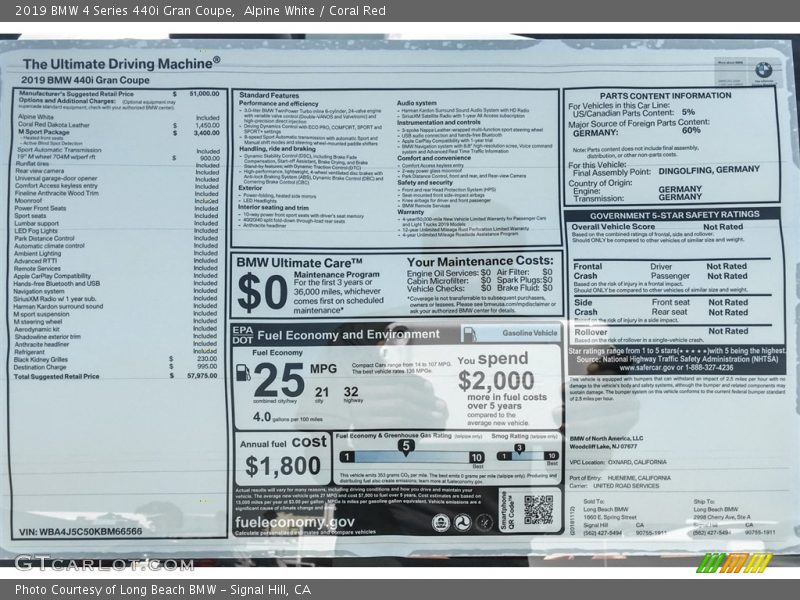This screenshot has width=800, height=600.
Task: Click the '$1,800' annual fuel cost
Action: pyautogui.click(x=283, y=466)
